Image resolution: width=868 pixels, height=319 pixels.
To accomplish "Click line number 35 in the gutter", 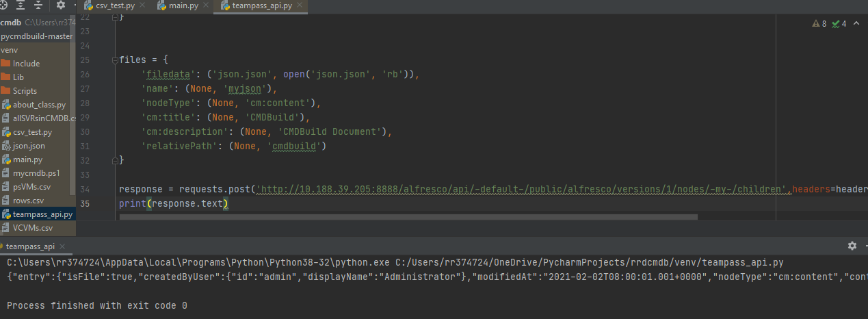I will [x=85, y=203].
